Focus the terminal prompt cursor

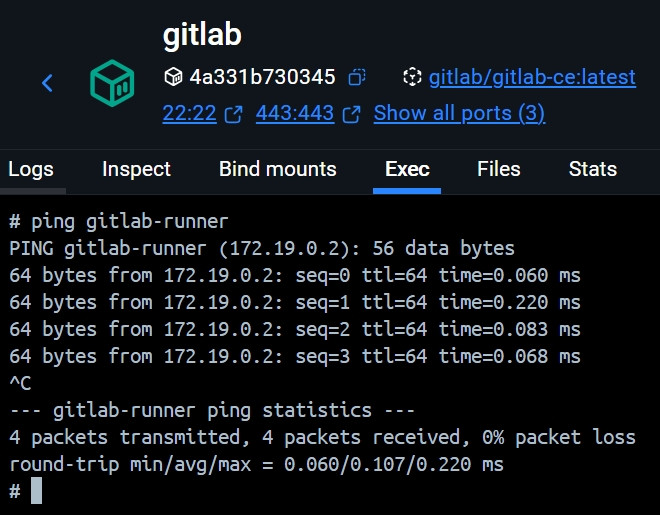click(37, 491)
